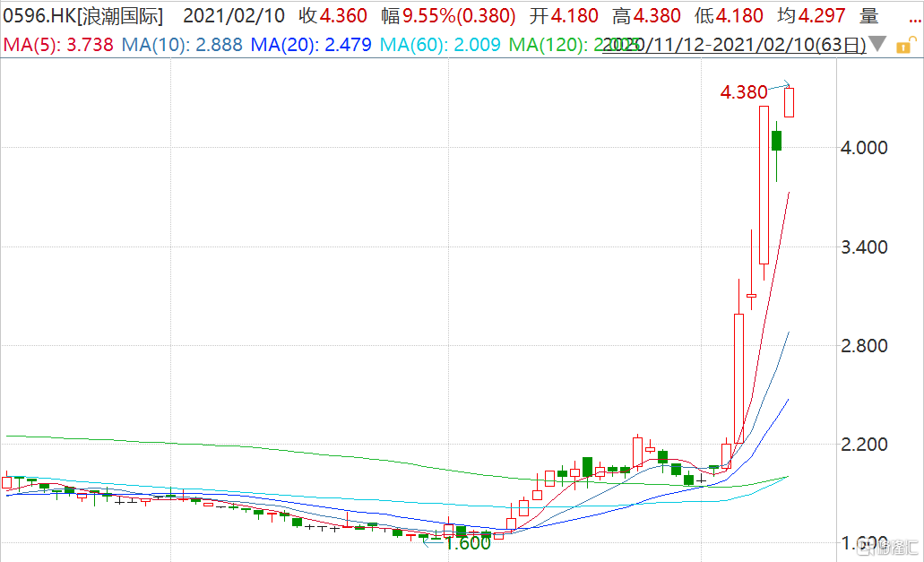924x562 pixels.
Task: Click the solid green candlestick near 4.000
Action: click(x=777, y=141)
